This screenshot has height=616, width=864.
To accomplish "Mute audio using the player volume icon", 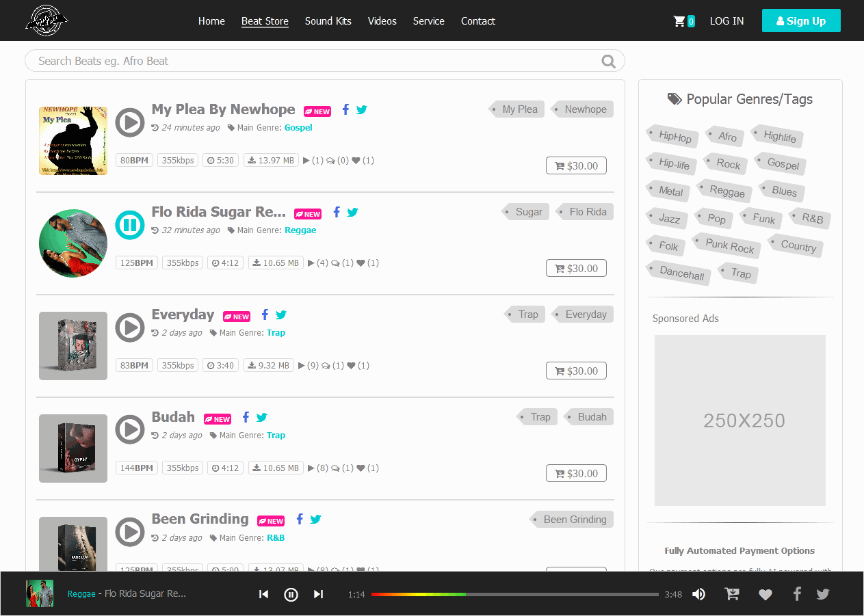I will pos(698,594).
